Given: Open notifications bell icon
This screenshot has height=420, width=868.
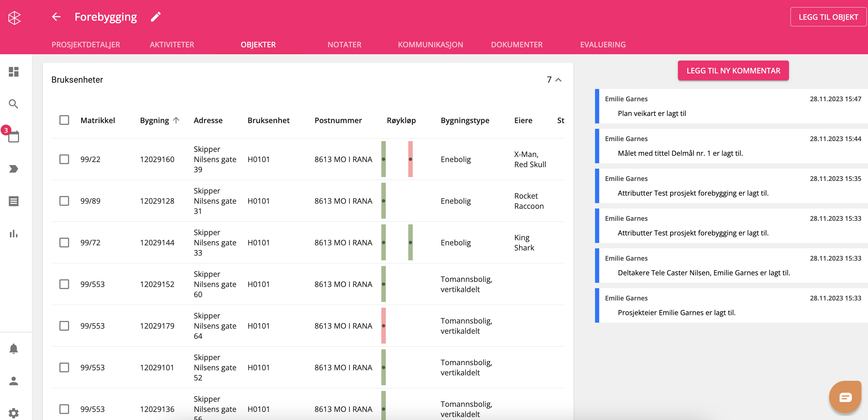Looking at the screenshot, I should (x=13, y=348).
